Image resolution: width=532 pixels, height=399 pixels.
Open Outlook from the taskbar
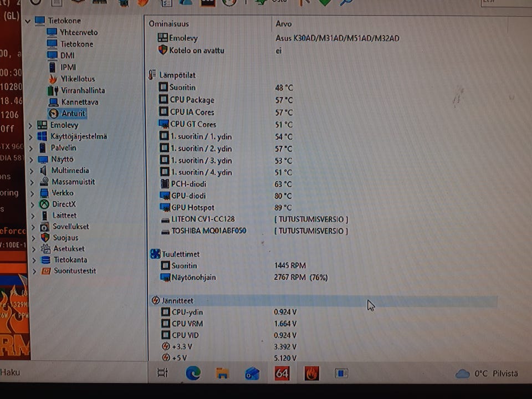point(252,374)
